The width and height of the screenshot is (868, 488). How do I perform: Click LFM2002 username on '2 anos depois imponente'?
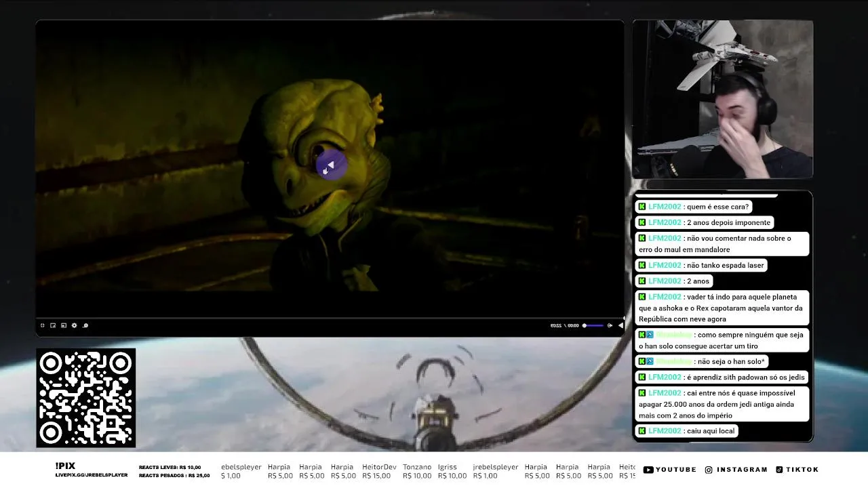coord(665,222)
